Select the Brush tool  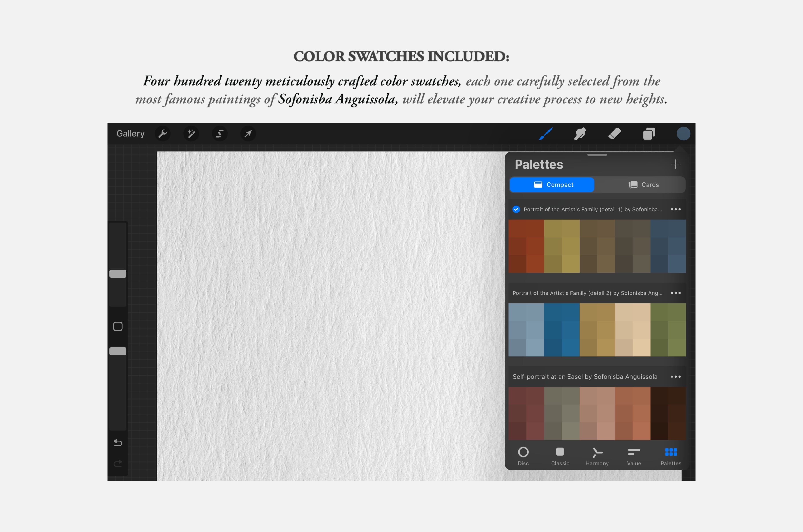[546, 133]
